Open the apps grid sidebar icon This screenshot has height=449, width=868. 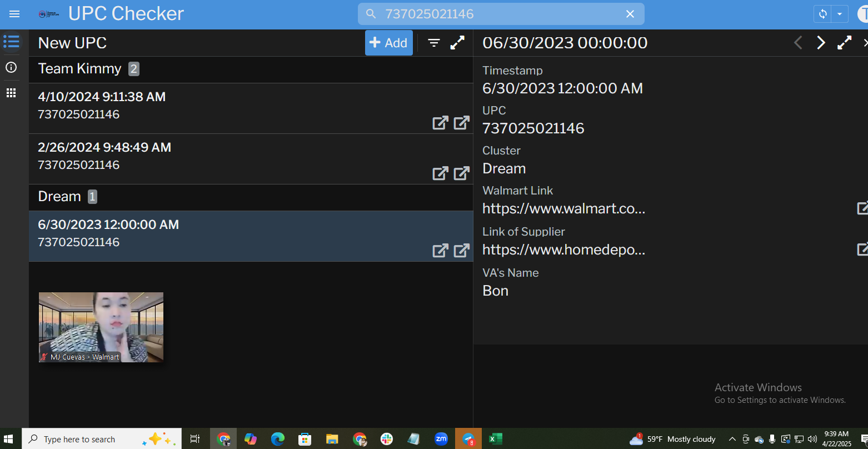click(11, 93)
